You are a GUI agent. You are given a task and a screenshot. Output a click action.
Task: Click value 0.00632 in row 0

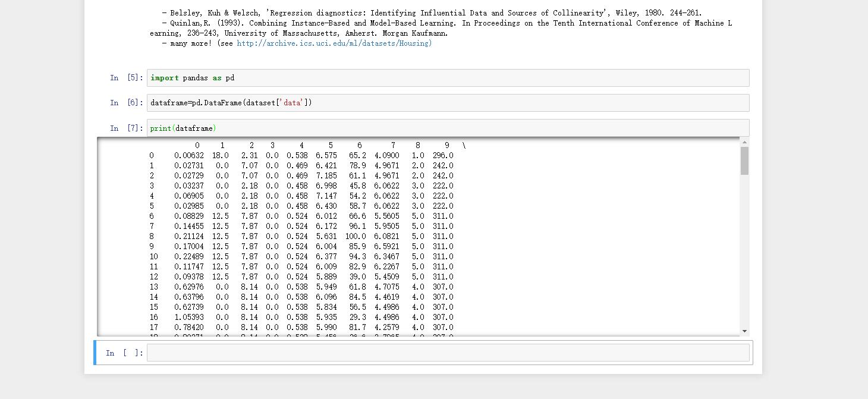coord(189,156)
